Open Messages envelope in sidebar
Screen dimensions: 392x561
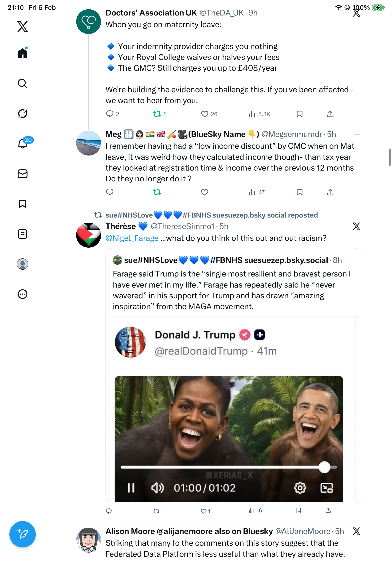pyautogui.click(x=23, y=174)
